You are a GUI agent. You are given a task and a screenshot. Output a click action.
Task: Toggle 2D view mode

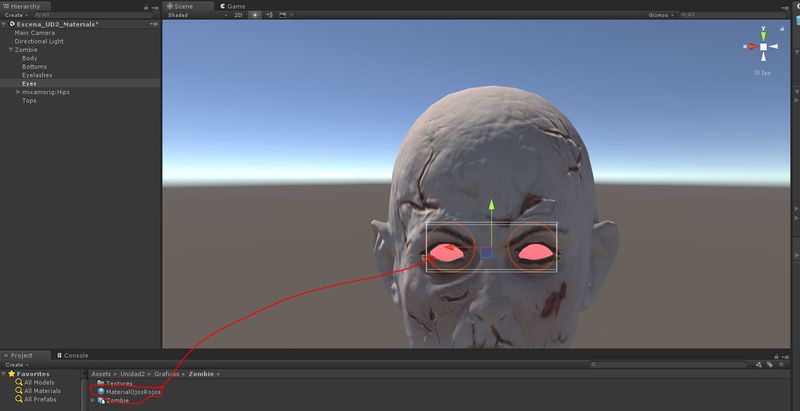(x=238, y=15)
